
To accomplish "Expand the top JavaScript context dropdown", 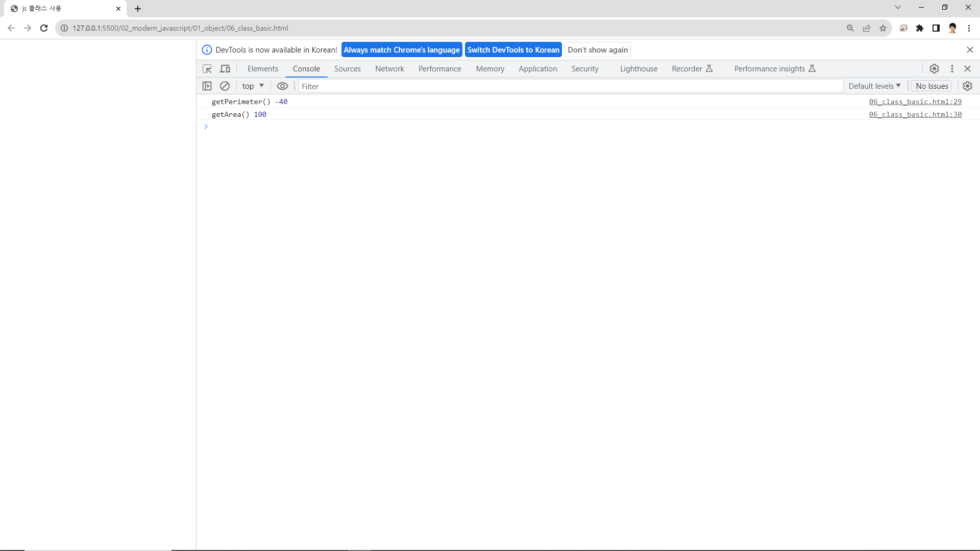I will [x=253, y=86].
